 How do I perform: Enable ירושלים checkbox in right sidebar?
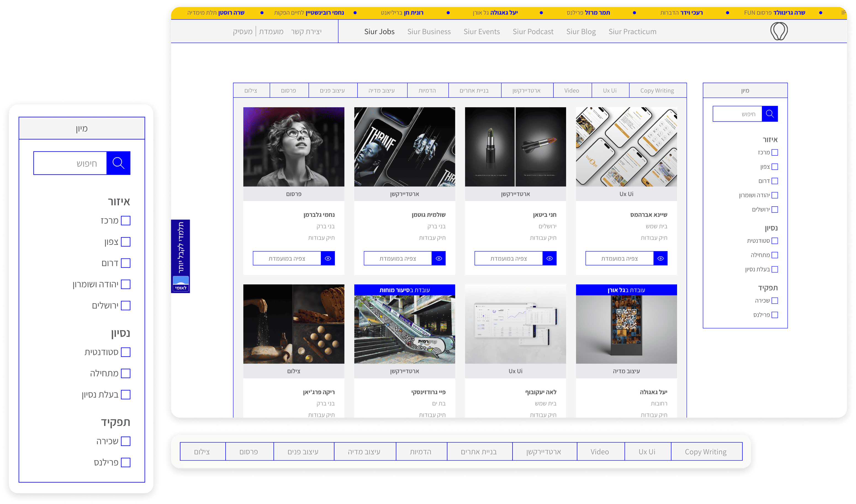tap(775, 210)
